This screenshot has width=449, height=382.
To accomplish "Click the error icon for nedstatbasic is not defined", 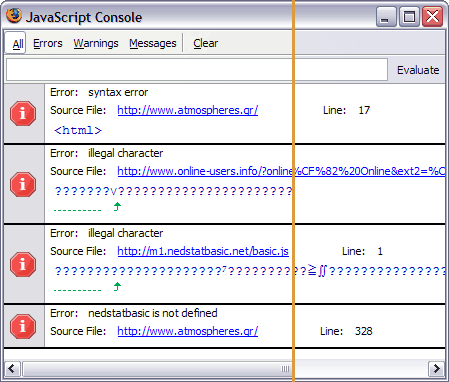I will tap(23, 326).
